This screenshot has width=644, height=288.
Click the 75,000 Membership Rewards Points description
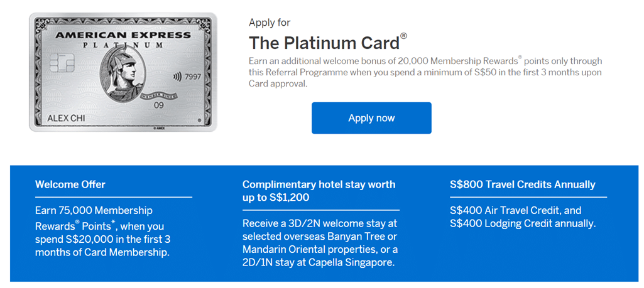coord(102,232)
